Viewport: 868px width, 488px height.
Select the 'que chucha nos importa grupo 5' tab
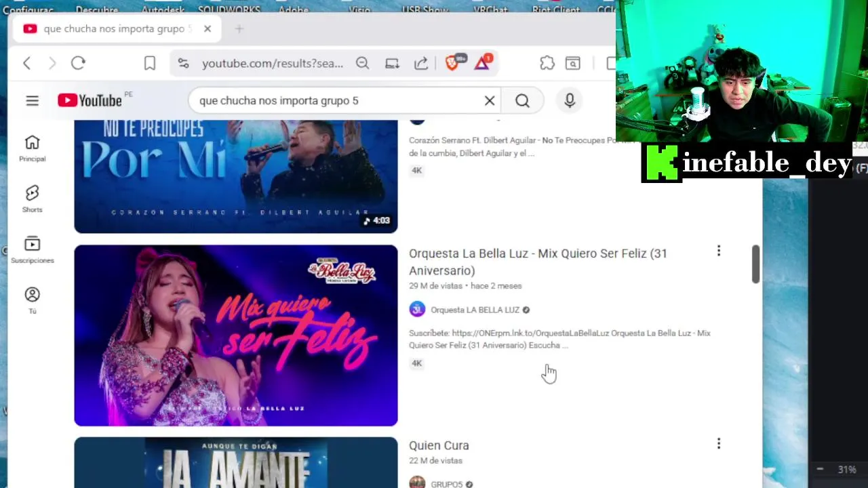coord(117,28)
